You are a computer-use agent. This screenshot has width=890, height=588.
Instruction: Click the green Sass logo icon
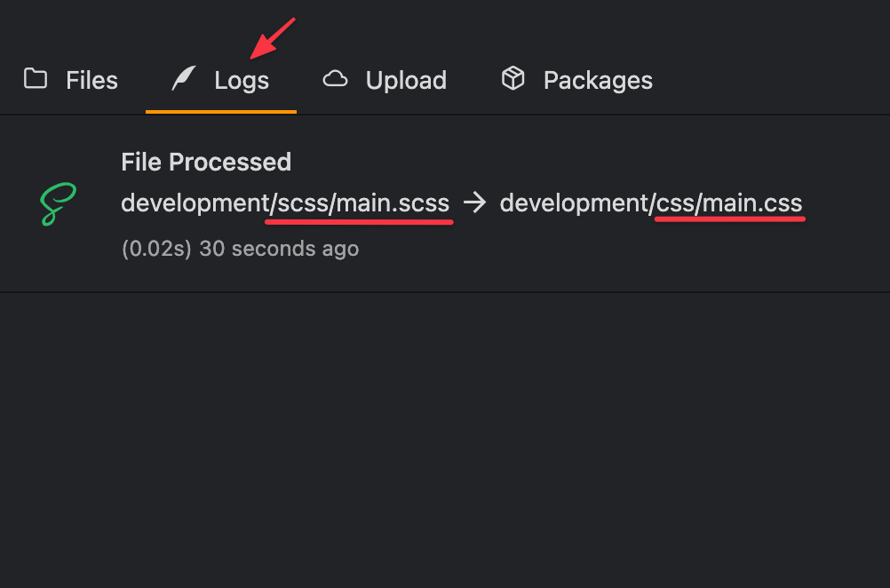(58, 203)
